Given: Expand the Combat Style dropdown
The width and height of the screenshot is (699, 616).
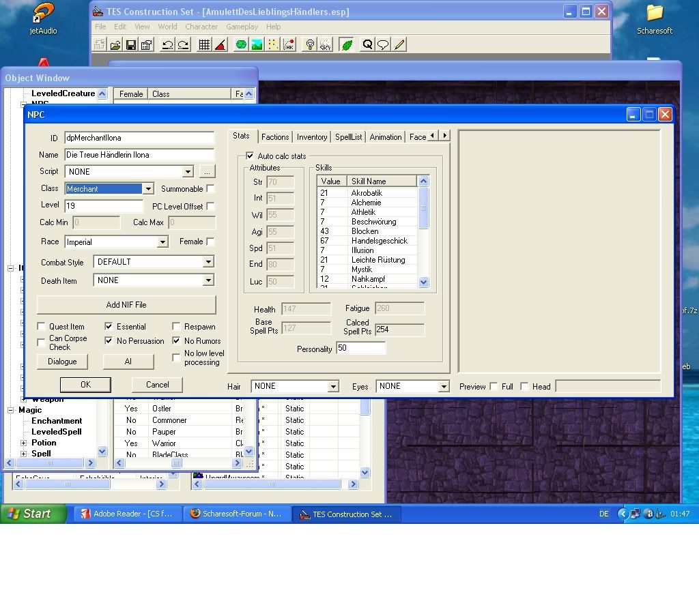Looking at the screenshot, I should point(208,262).
